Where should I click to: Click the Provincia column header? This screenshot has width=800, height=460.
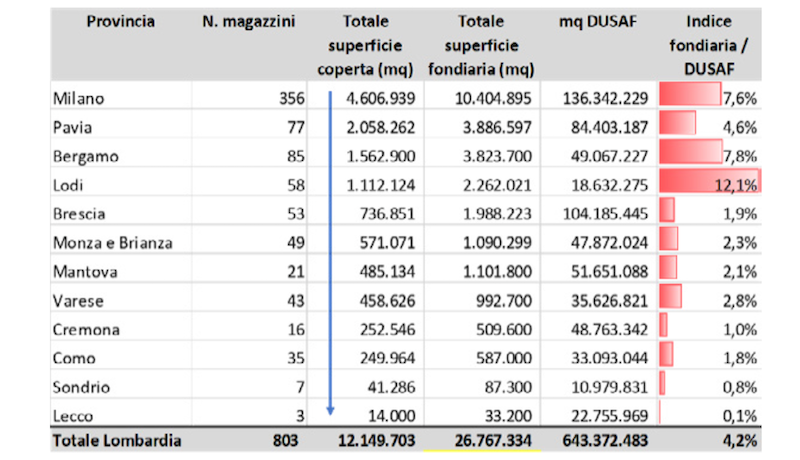click(x=120, y=22)
